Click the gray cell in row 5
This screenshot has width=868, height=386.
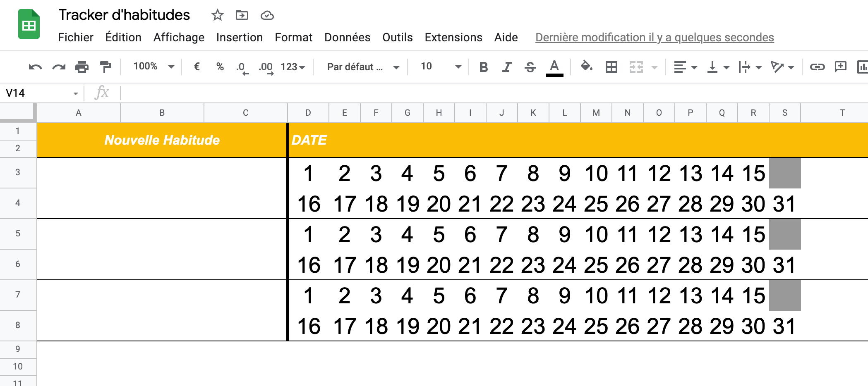tap(785, 234)
